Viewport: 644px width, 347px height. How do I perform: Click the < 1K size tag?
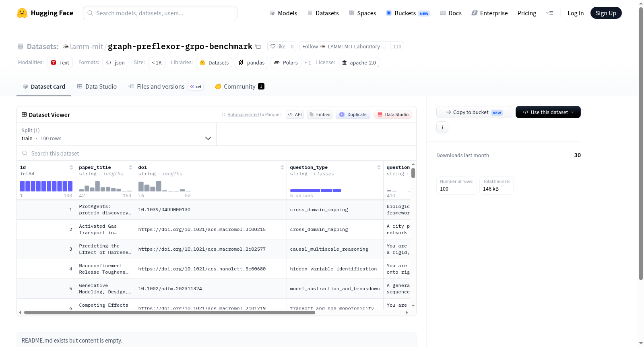pos(157,62)
